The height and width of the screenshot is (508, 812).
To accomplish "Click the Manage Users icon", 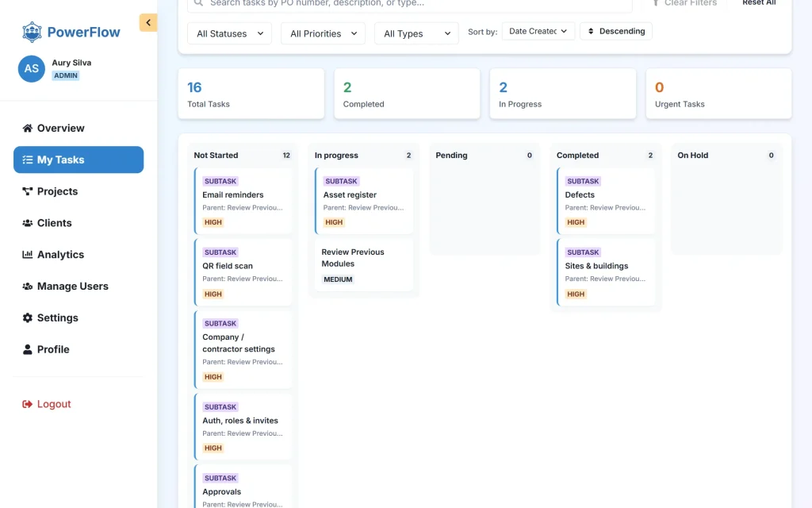I will click(x=28, y=286).
